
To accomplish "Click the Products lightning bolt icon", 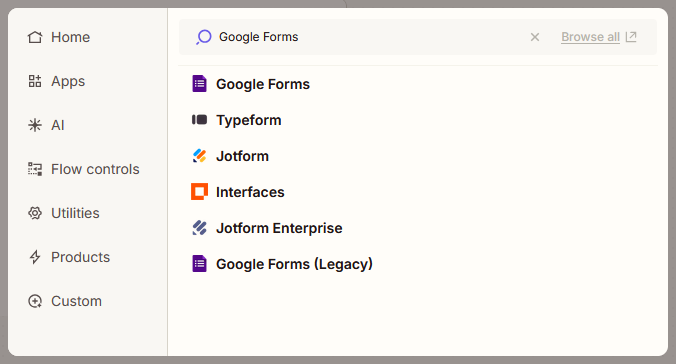I will (35, 257).
